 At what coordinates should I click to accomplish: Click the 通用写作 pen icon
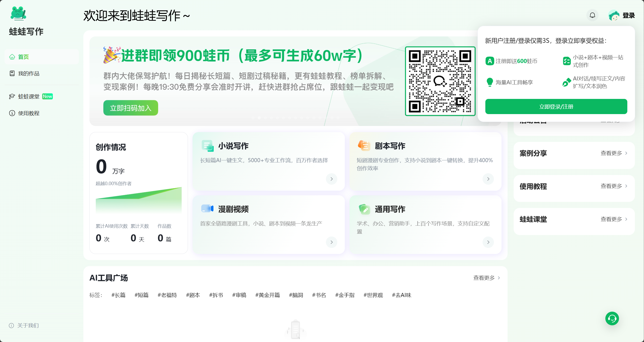[x=364, y=209]
